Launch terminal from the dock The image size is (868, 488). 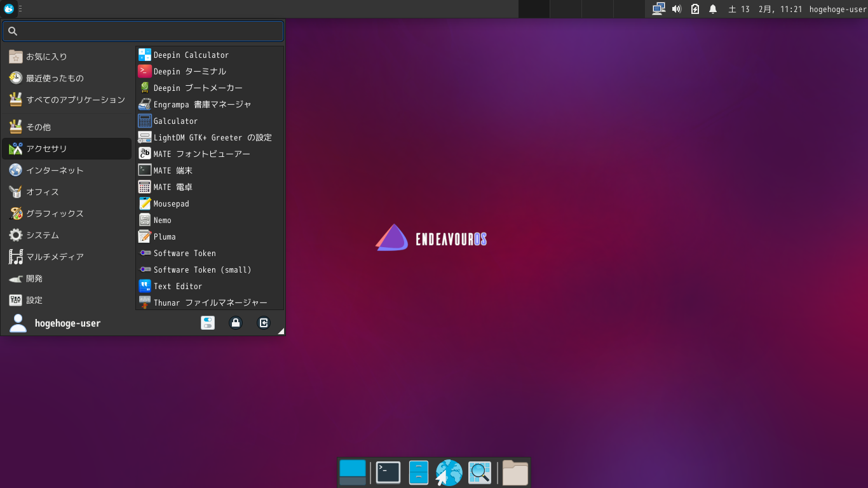[x=388, y=473]
